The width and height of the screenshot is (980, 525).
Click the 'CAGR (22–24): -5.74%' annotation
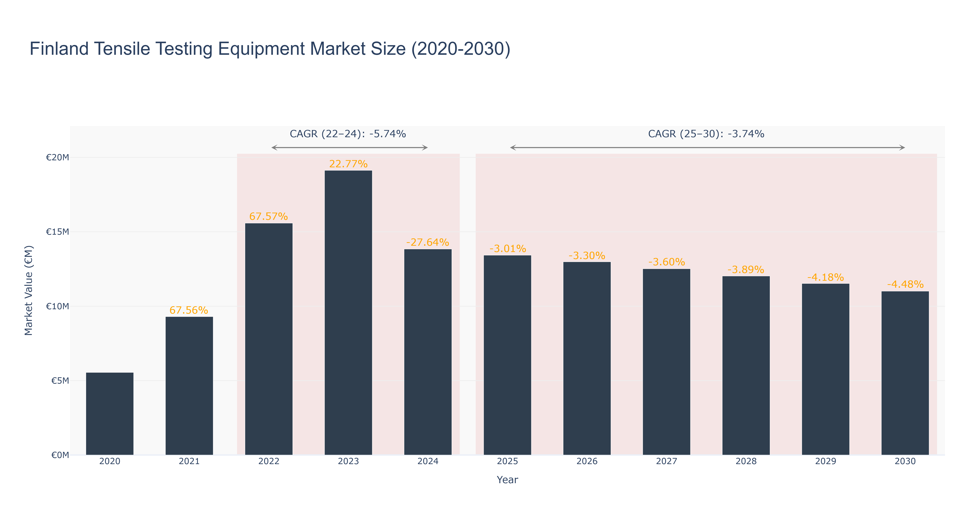click(348, 134)
